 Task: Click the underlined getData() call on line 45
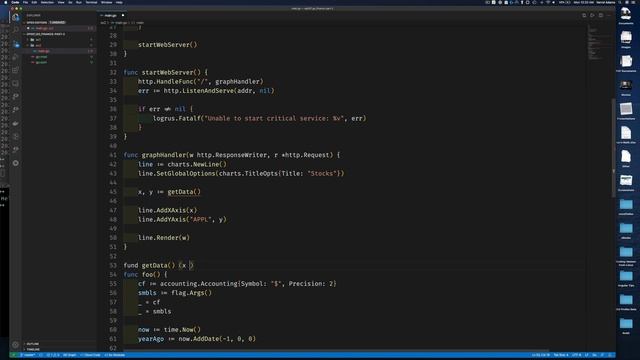[x=184, y=192]
